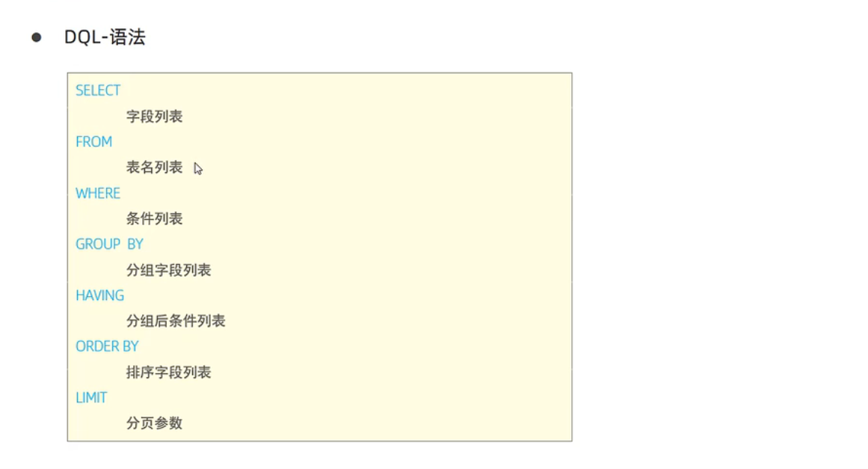Select the 分组后条件列表 text
868x469 pixels.
click(x=176, y=322)
